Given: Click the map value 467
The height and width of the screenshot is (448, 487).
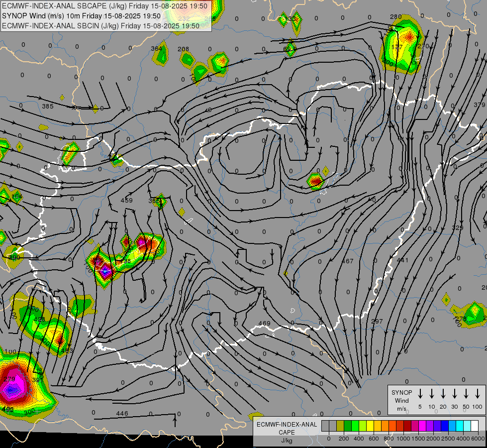Looking at the screenshot, I should point(347,261).
